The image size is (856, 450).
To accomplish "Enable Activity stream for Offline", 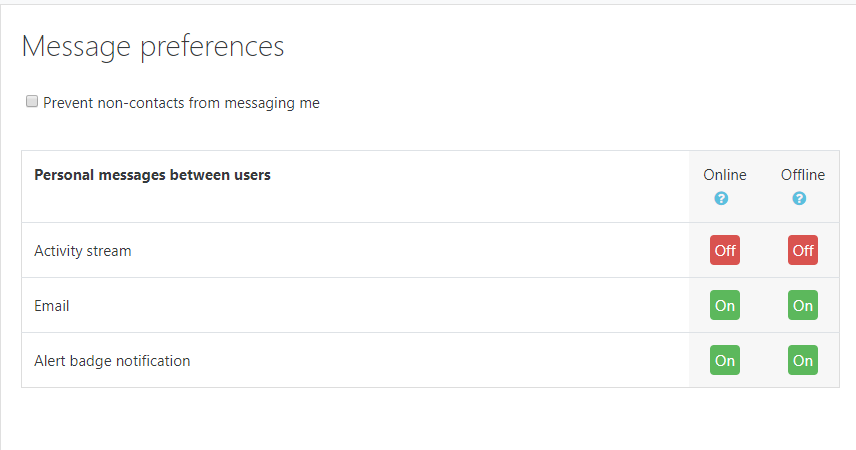I will point(803,250).
